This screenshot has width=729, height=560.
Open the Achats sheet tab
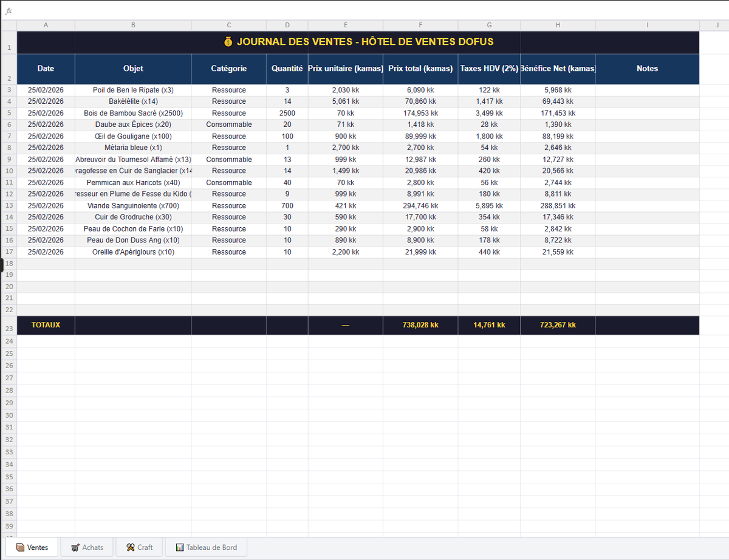tap(87, 547)
